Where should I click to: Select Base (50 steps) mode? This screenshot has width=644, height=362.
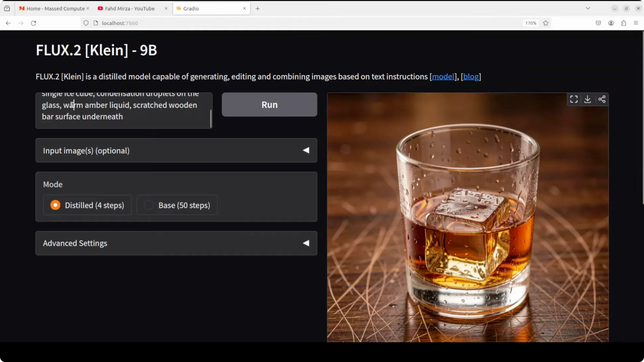(x=149, y=205)
